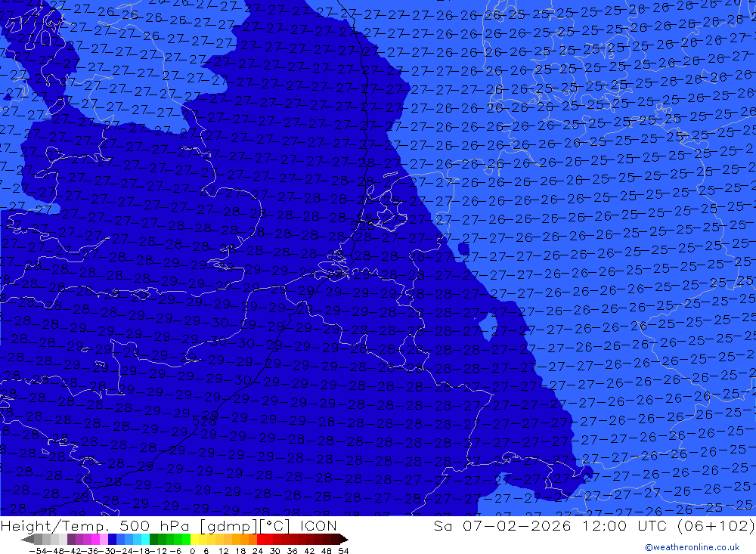756x554 pixels.
Task: Pick the cyan -18 legend swatch
Action: [x=145, y=540]
